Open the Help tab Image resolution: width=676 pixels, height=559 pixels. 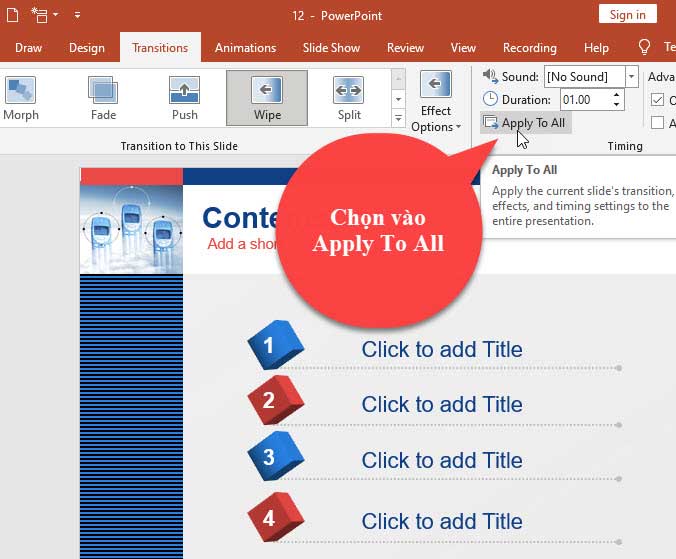pos(596,47)
